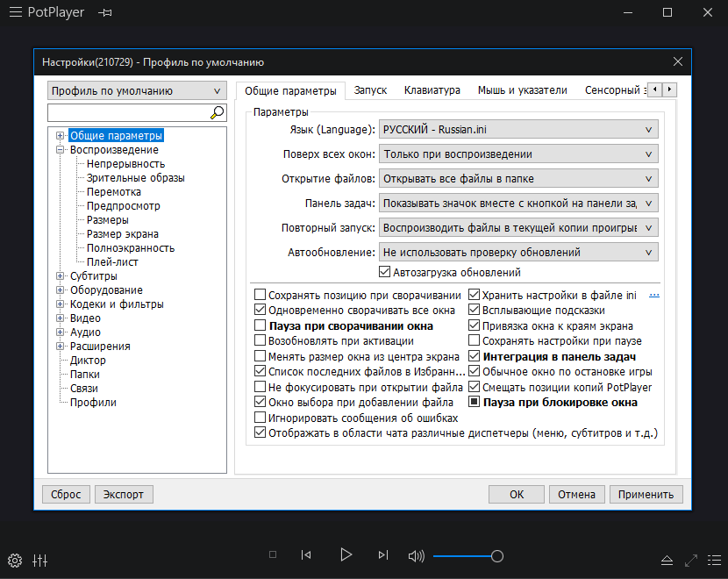Screen dimensions: 728x579
Task: Click the Применить button
Action: pyautogui.click(x=646, y=495)
